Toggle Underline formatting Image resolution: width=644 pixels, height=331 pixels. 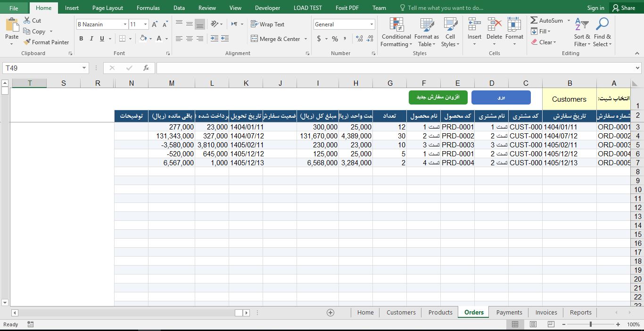[x=102, y=39]
